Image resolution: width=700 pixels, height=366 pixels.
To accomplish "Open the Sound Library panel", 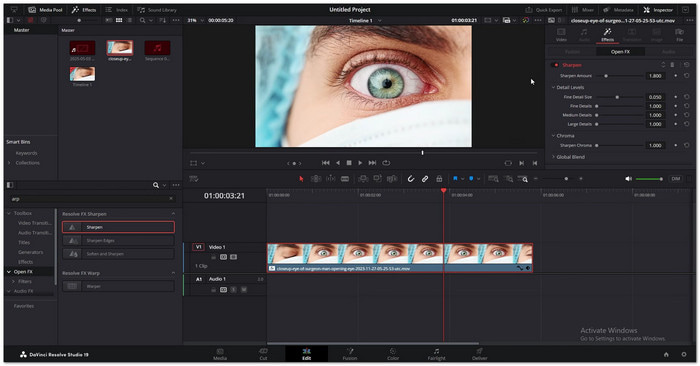I will click(x=157, y=10).
